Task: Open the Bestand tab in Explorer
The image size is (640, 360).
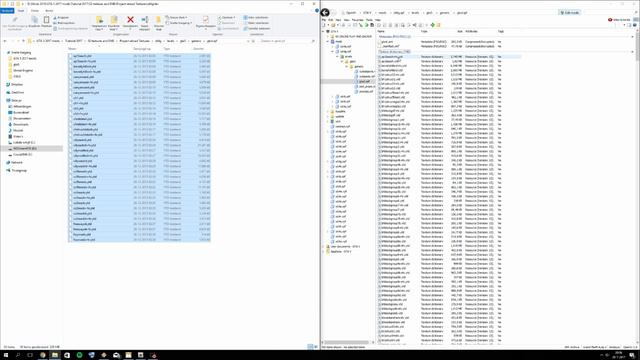Action: [x=7, y=11]
